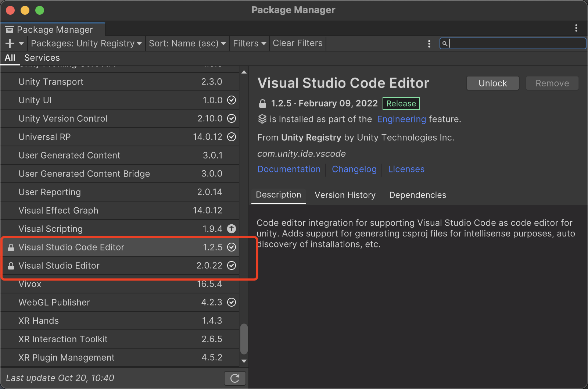Click the update arrow next to Visual Scripting
This screenshot has height=389, width=588.
click(x=232, y=228)
